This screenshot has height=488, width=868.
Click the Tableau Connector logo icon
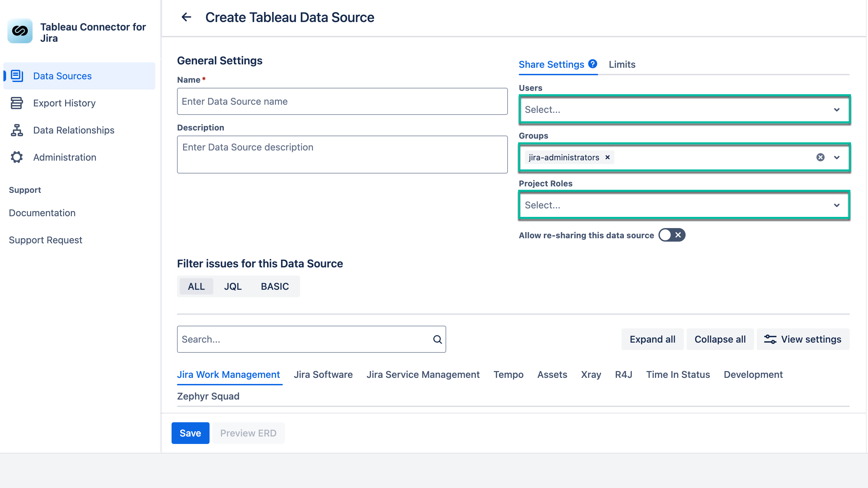(x=20, y=31)
